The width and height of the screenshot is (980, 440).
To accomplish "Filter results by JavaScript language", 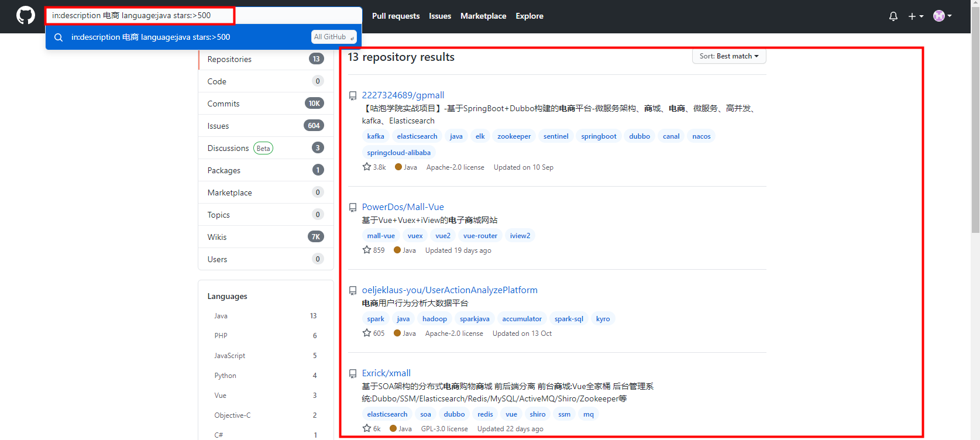I will pyautogui.click(x=266, y=356).
